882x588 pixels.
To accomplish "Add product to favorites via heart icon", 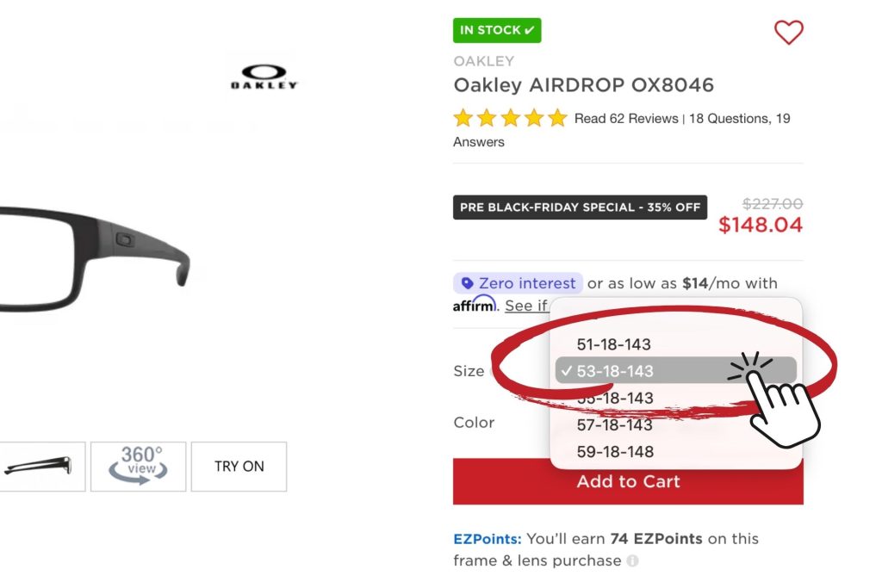I will click(x=789, y=31).
